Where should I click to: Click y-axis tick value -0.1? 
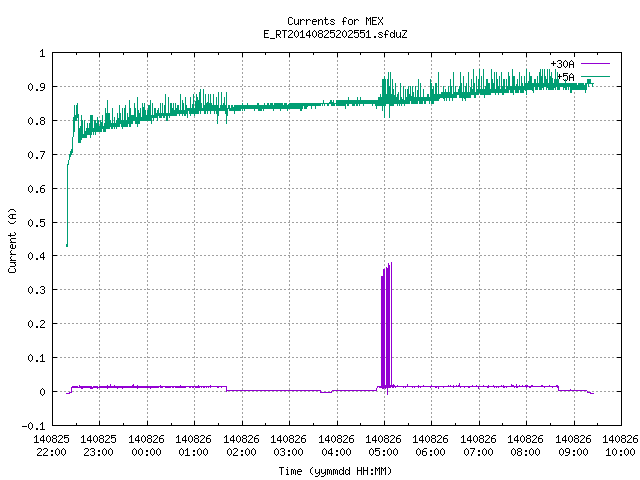click(33, 426)
